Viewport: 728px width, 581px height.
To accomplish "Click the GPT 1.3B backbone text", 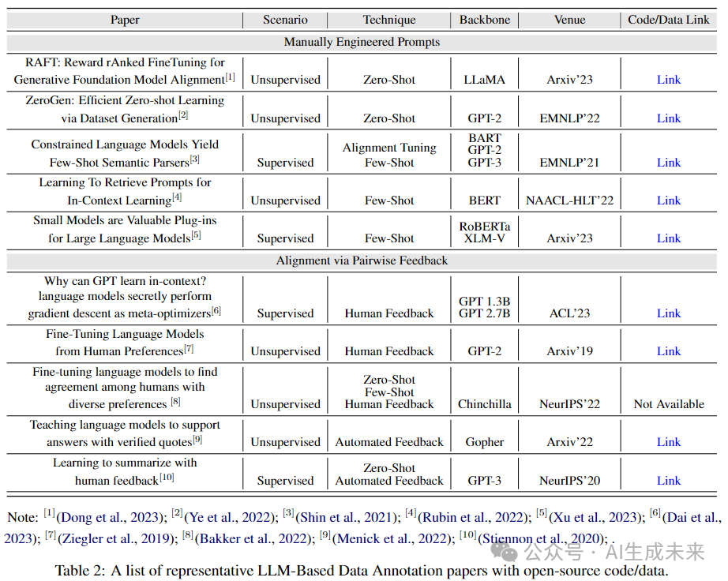I will [x=484, y=302].
